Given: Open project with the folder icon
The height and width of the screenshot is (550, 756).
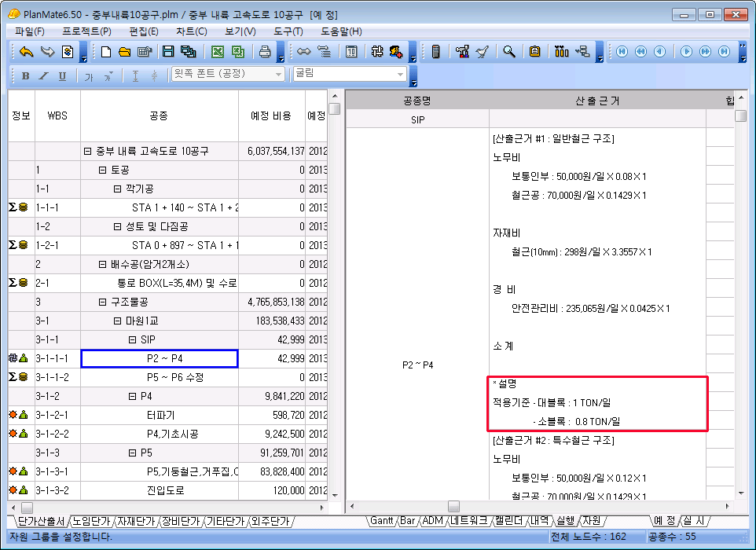Looking at the screenshot, I should (124, 52).
